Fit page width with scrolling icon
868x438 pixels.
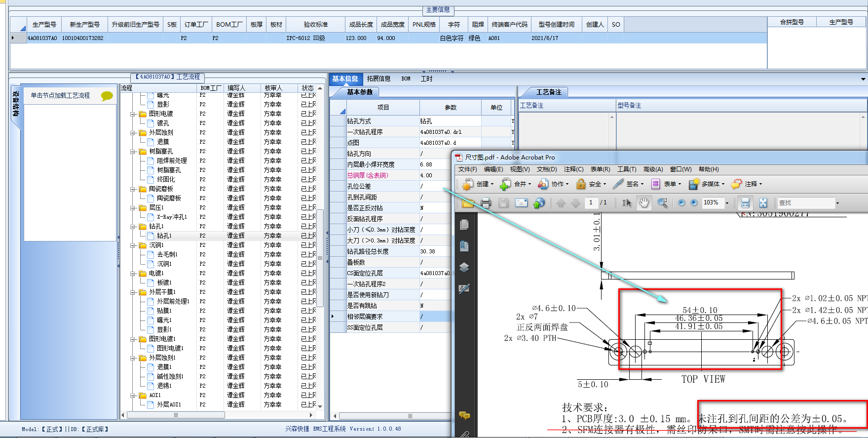(x=745, y=203)
